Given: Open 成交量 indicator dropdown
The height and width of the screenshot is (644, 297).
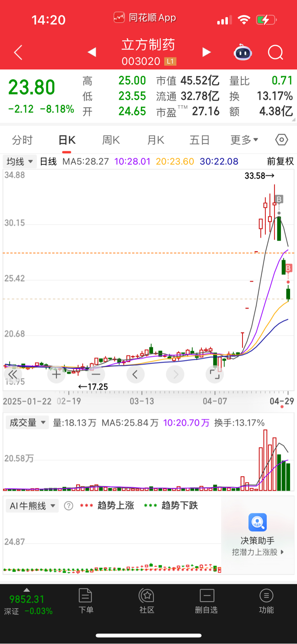Looking at the screenshot, I should pyautogui.click(x=27, y=422).
